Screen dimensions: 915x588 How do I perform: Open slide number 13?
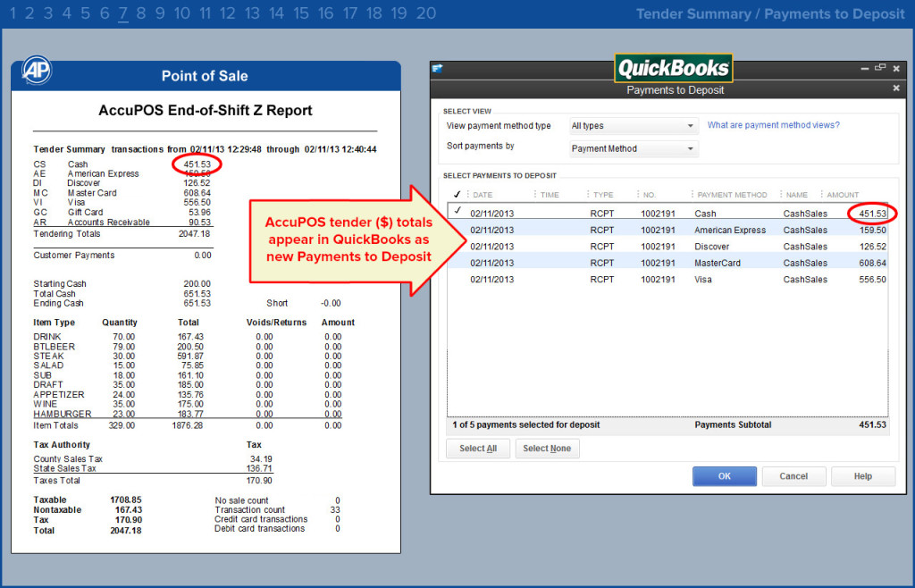[x=252, y=13]
